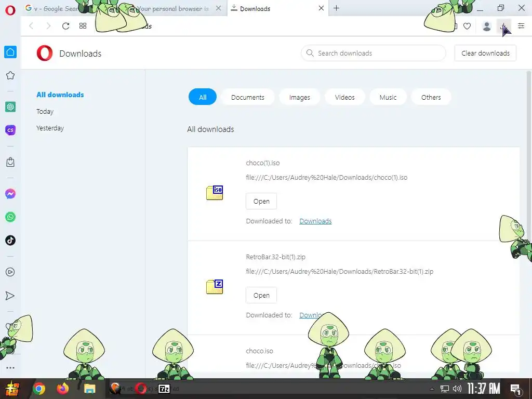
Task: Click the Search downloads field
Action: tap(373, 53)
